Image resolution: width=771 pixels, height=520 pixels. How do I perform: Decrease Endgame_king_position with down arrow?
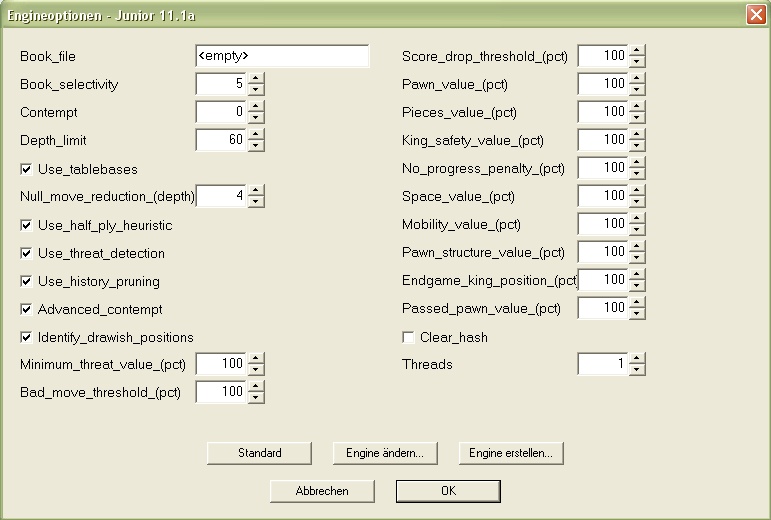coord(637,286)
